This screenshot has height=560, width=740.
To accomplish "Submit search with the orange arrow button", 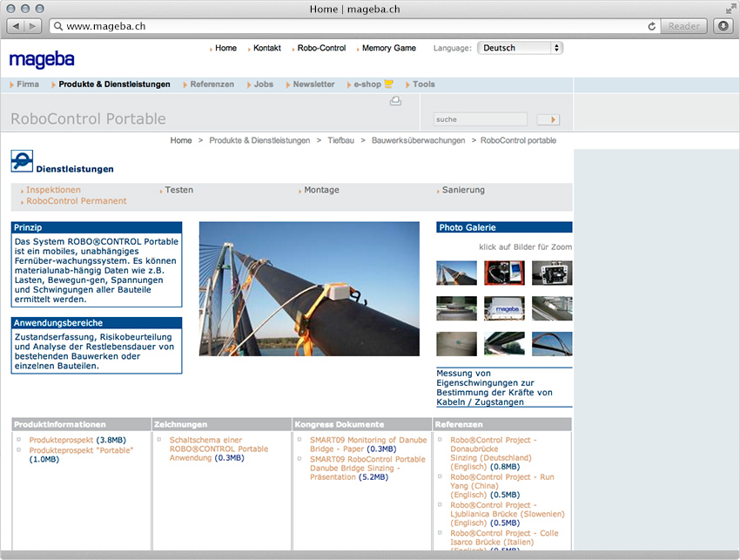I will pyautogui.click(x=548, y=119).
